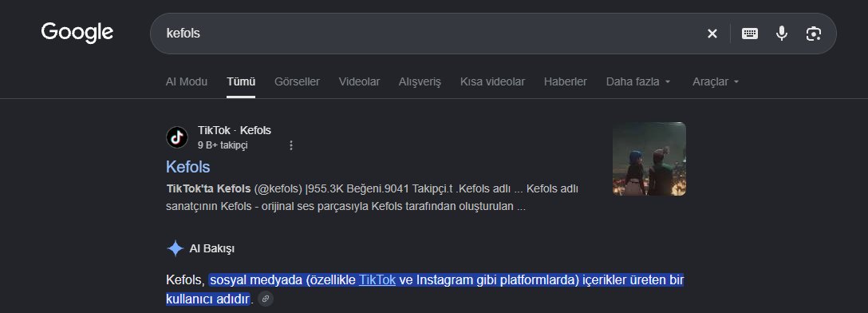Switch to the Görseller tab
Screen dimensions: 868x313
pyautogui.click(x=297, y=81)
